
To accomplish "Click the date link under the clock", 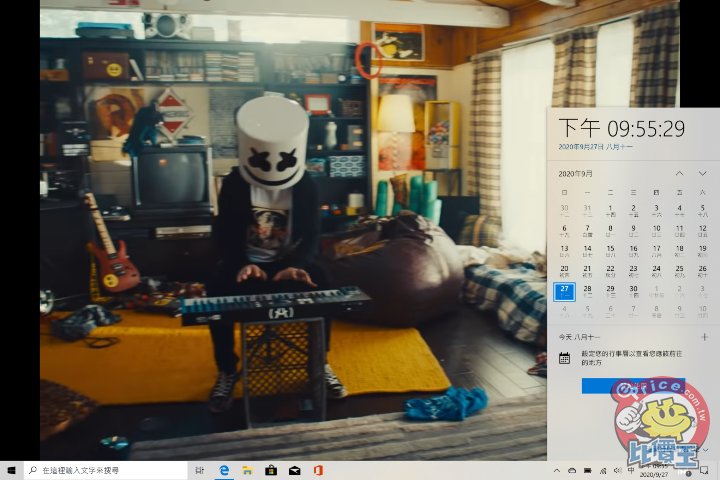I will coord(596,147).
